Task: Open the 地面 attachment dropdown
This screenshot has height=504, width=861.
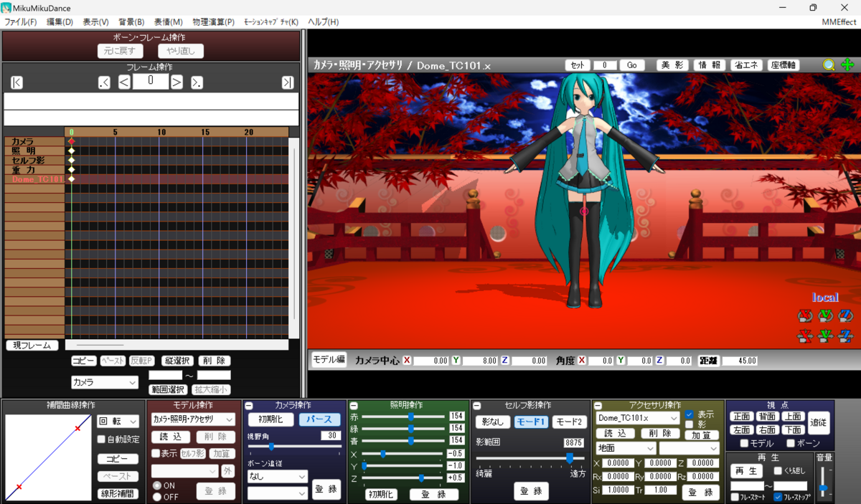Action: [626, 448]
